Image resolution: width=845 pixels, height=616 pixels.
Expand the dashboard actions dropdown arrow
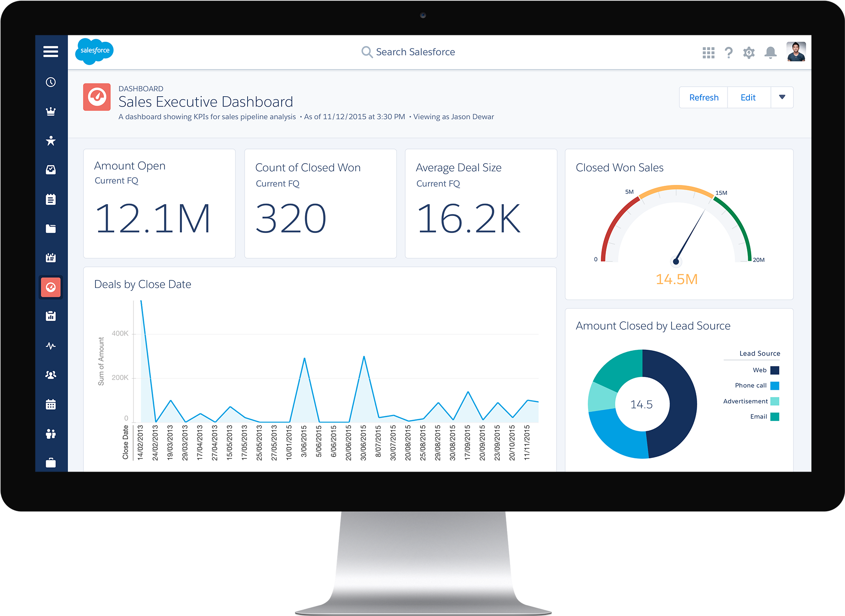tap(782, 97)
